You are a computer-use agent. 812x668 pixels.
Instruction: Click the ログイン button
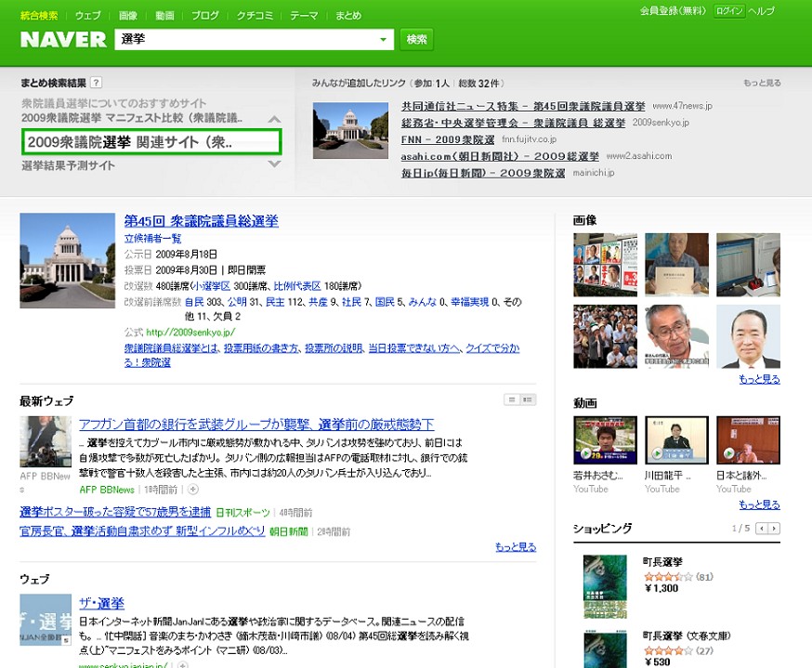[729, 11]
